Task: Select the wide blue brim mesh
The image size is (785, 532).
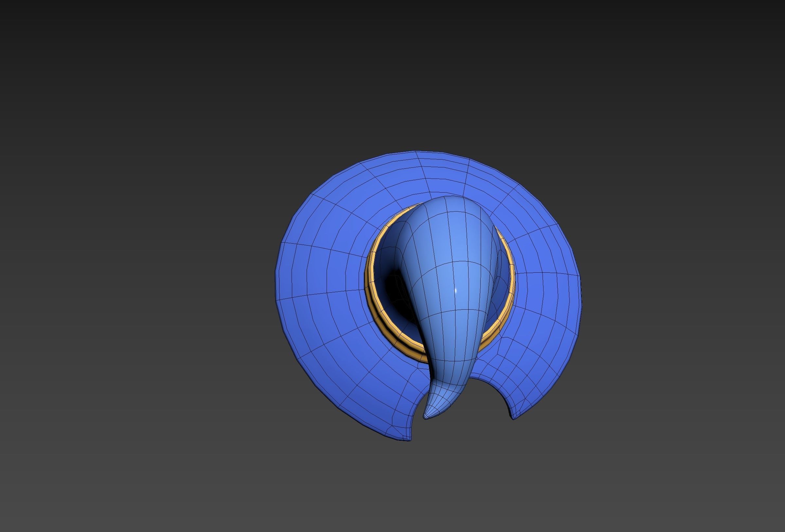Action: pyautogui.click(x=324, y=290)
